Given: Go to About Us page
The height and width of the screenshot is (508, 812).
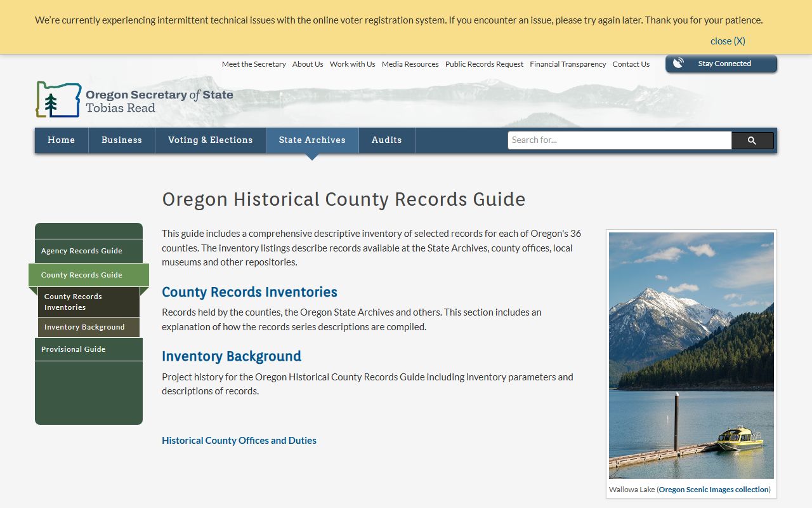Looking at the screenshot, I should (x=308, y=64).
